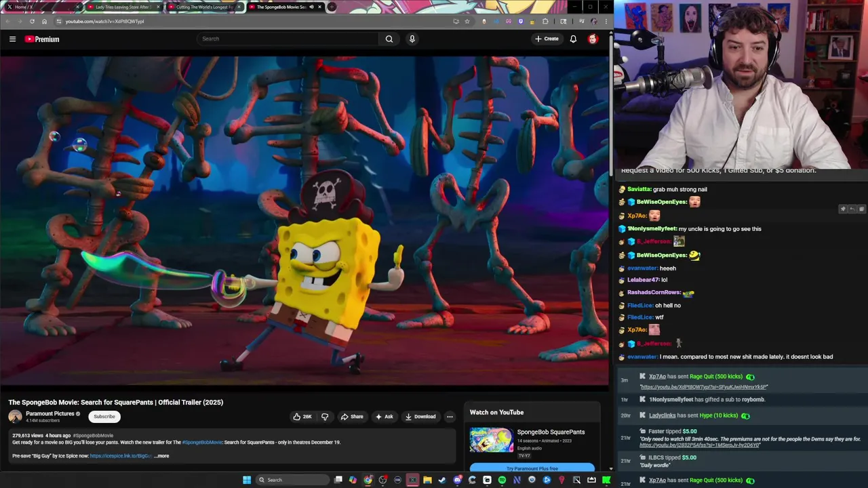Reload the current page
This screenshot has height=488, width=868.
tap(32, 21)
